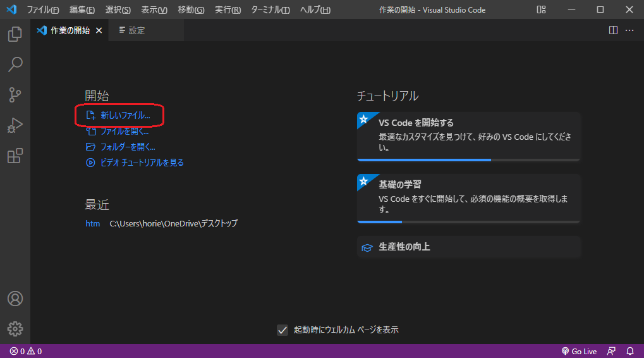Open the ファイル(F) menu
Viewport: 644px width, 358px height.
43,10
